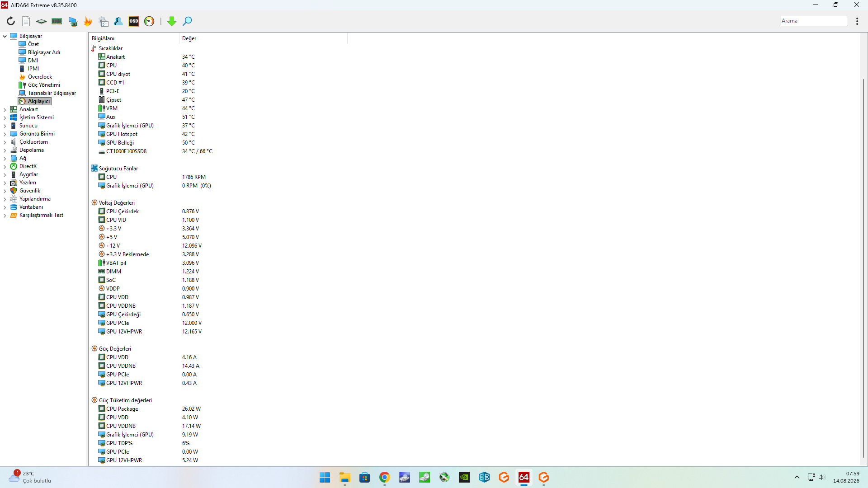
Task: Click the network icon in system tray
Action: click(x=811, y=477)
